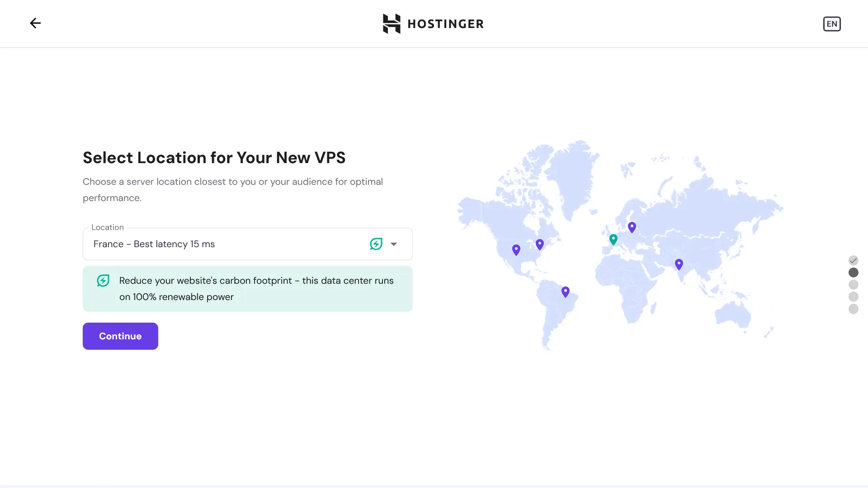Click the Brazil map pin
Screen dimensions: 868x488
coord(565,291)
